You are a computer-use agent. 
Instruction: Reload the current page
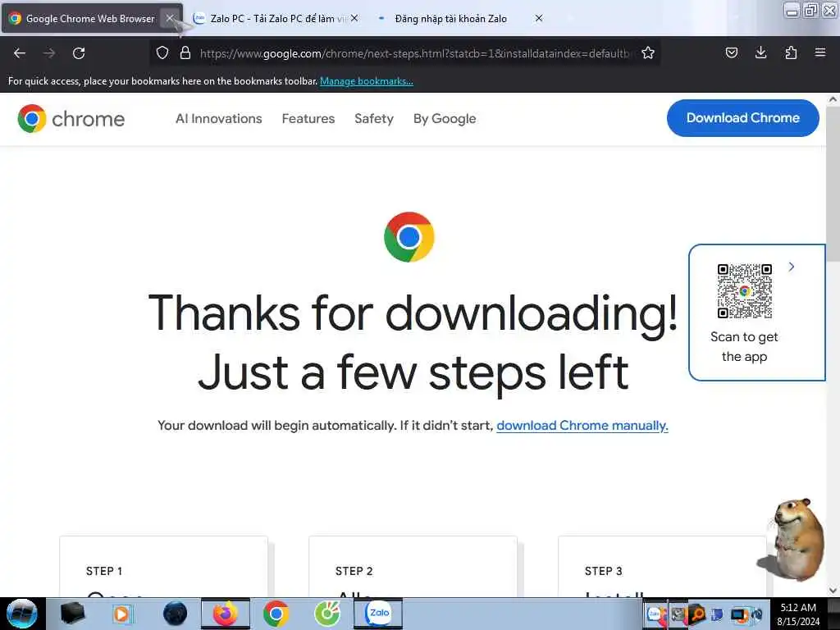coord(79,53)
